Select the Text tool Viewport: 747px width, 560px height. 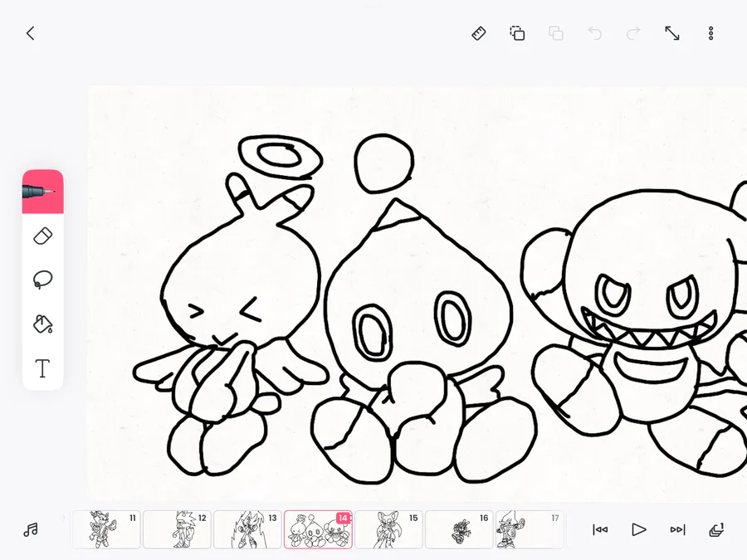pyautogui.click(x=43, y=368)
